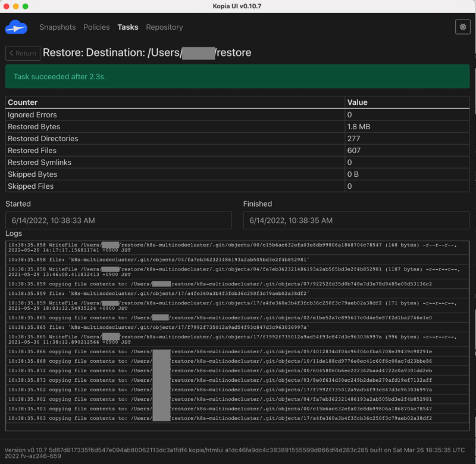Open the theme settings gear icon

(x=463, y=27)
